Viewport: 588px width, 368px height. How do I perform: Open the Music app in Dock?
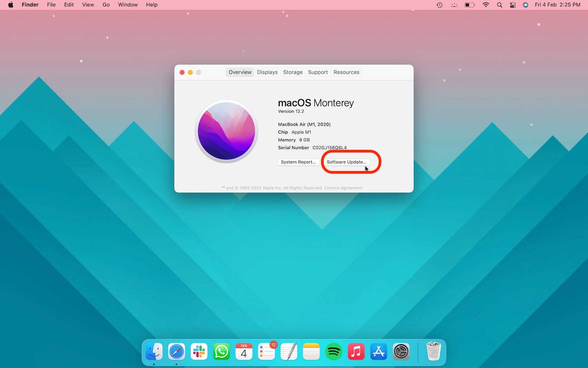(356, 352)
